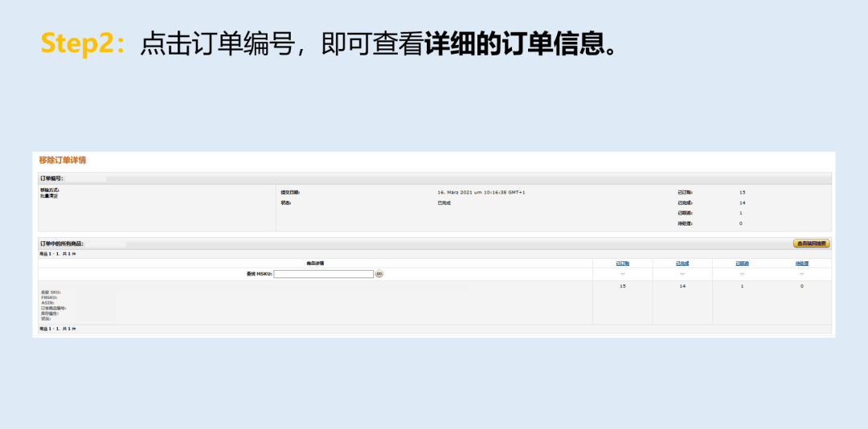The width and height of the screenshot is (868, 429).
Task: Click the 已完成 column header link
Action: coord(682,263)
